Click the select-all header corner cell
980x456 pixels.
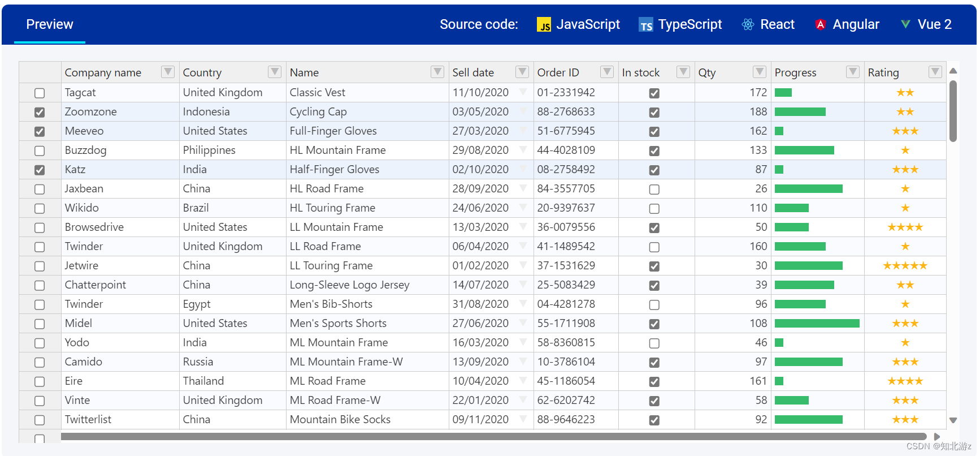[x=40, y=72]
